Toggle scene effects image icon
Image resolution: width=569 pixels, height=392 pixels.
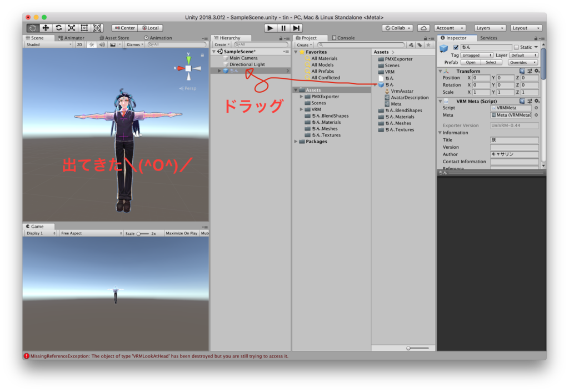tap(113, 44)
